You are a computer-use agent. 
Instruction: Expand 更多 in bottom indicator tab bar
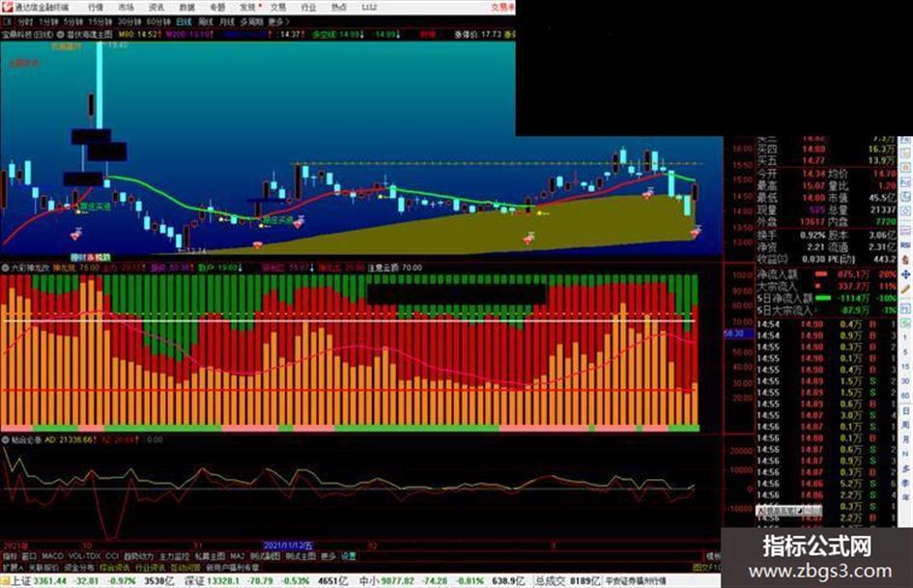pos(328,556)
